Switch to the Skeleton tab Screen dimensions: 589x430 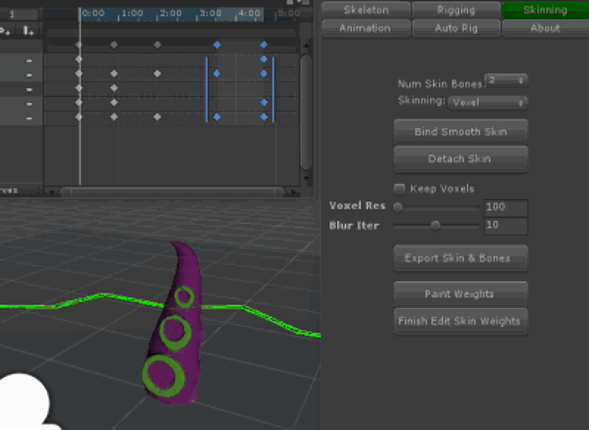366,10
